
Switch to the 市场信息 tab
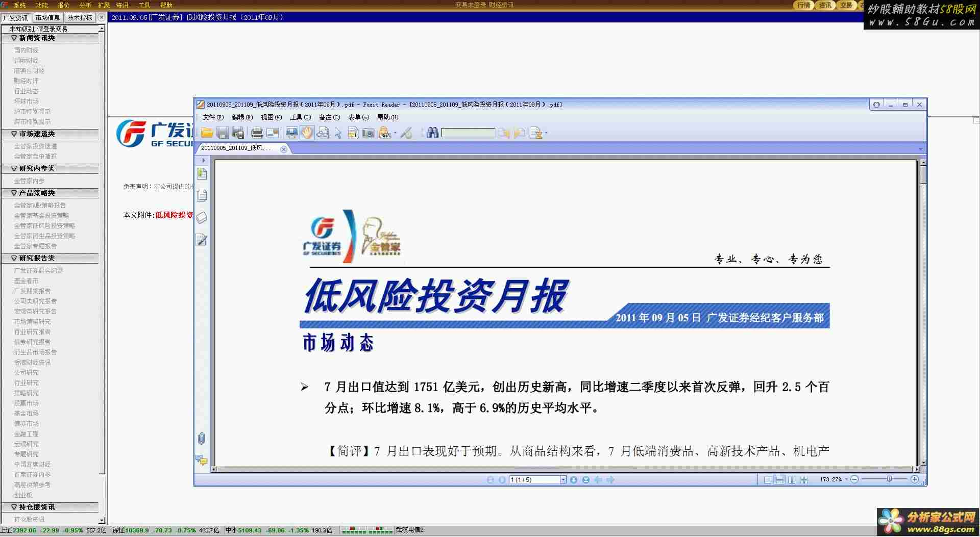pos(47,18)
